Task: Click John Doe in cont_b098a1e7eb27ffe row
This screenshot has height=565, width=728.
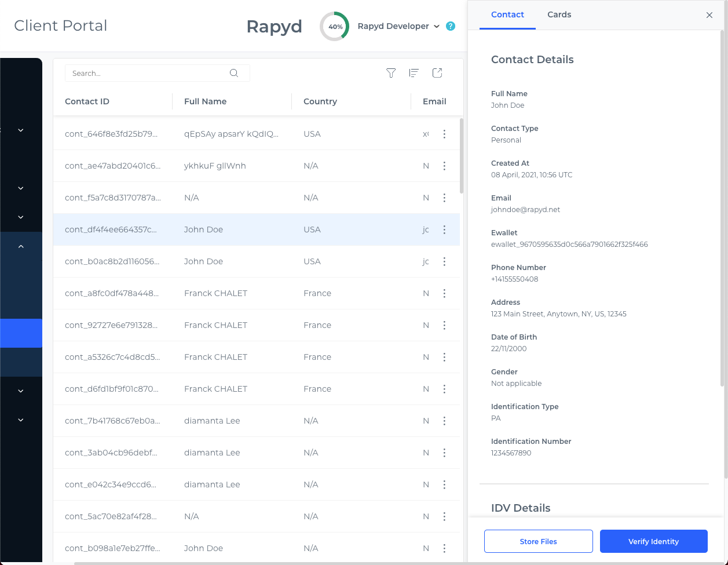Action: click(x=203, y=548)
